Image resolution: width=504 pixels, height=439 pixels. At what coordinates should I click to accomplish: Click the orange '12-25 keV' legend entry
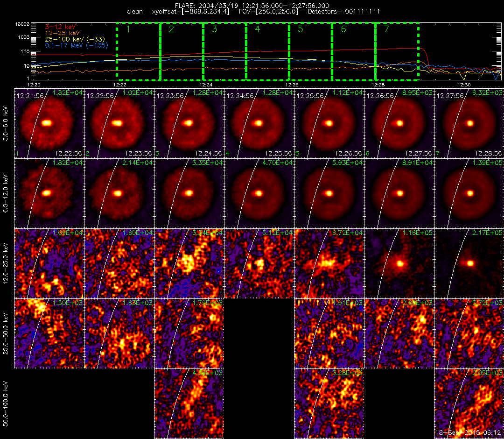(62, 33)
